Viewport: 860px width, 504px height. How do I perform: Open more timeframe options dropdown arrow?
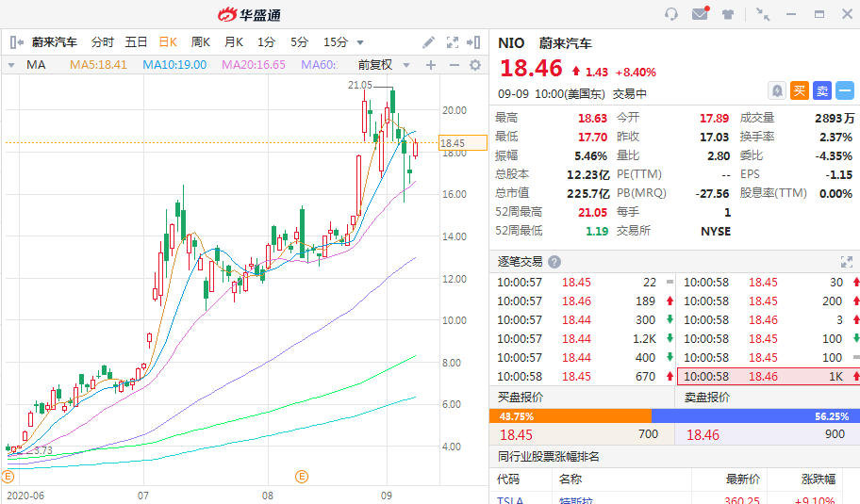[x=360, y=42]
